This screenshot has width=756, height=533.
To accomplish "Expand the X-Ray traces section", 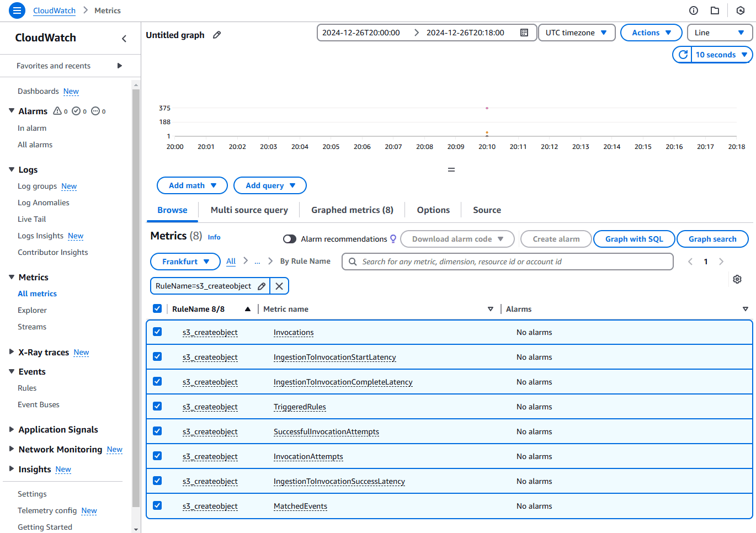I will (x=12, y=352).
